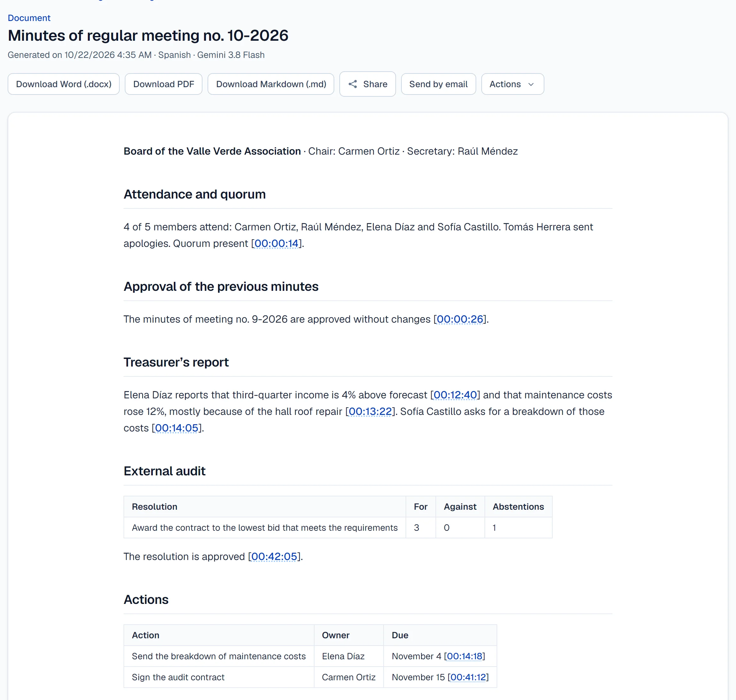The height and width of the screenshot is (700, 736).
Task: Click the Share button
Action: pos(368,84)
